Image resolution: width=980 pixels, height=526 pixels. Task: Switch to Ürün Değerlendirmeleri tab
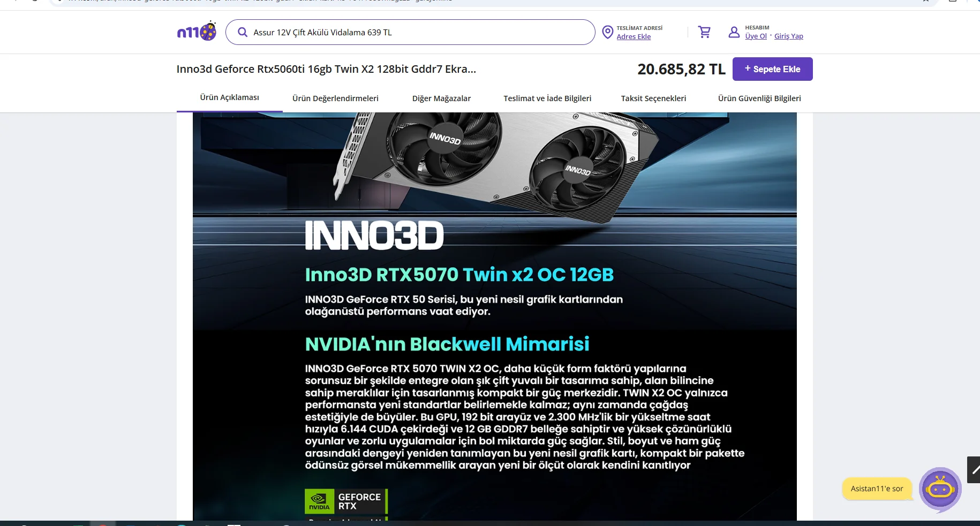coord(335,98)
